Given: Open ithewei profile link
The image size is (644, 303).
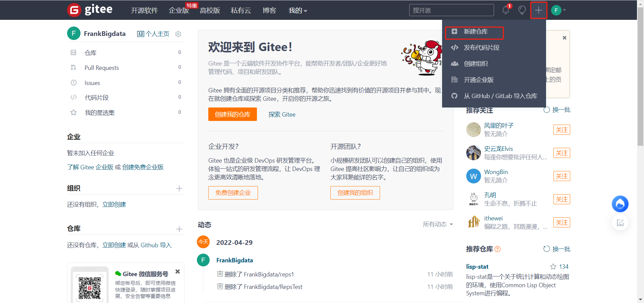Looking at the screenshot, I should pyautogui.click(x=493, y=218).
